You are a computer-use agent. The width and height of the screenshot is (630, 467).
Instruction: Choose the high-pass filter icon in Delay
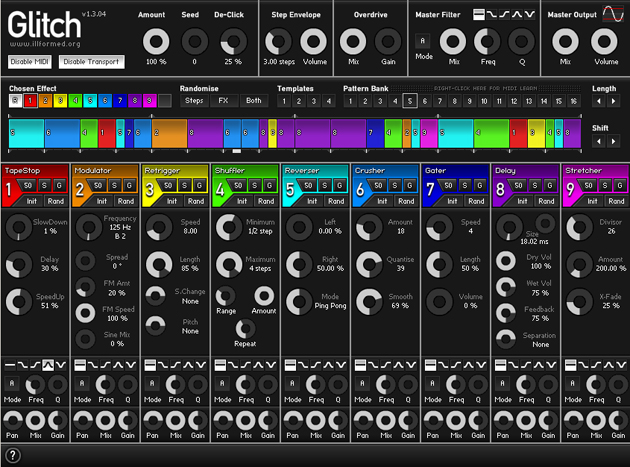526,365
